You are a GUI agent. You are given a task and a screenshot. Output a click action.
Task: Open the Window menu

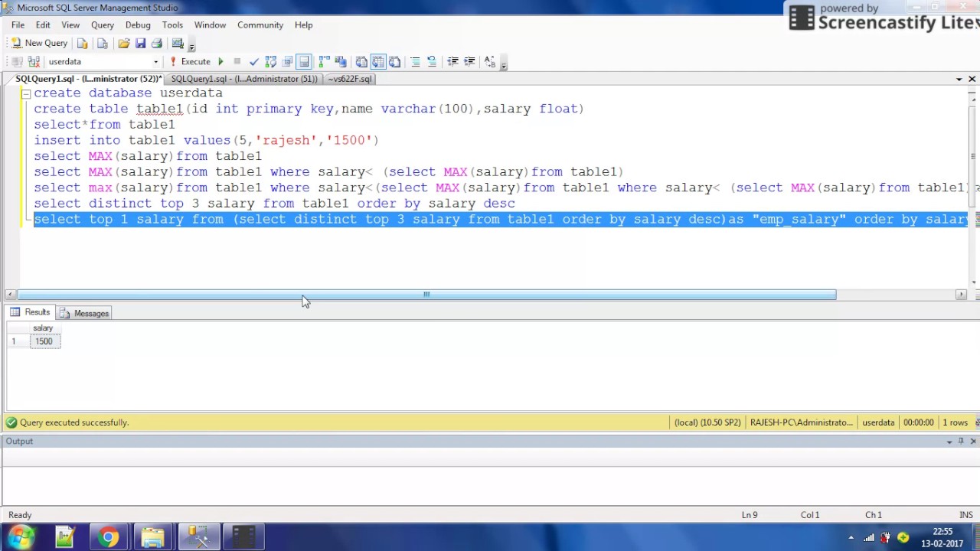pos(210,25)
